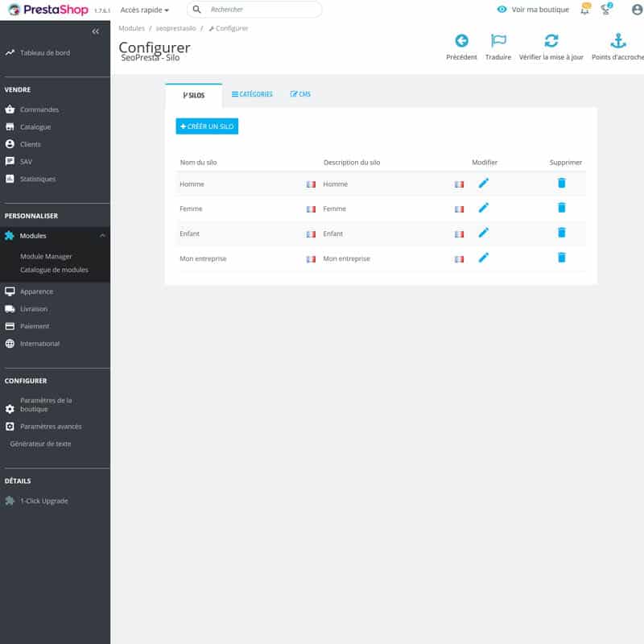
Task: Open the user profile avatar icon
Action: (x=637, y=10)
